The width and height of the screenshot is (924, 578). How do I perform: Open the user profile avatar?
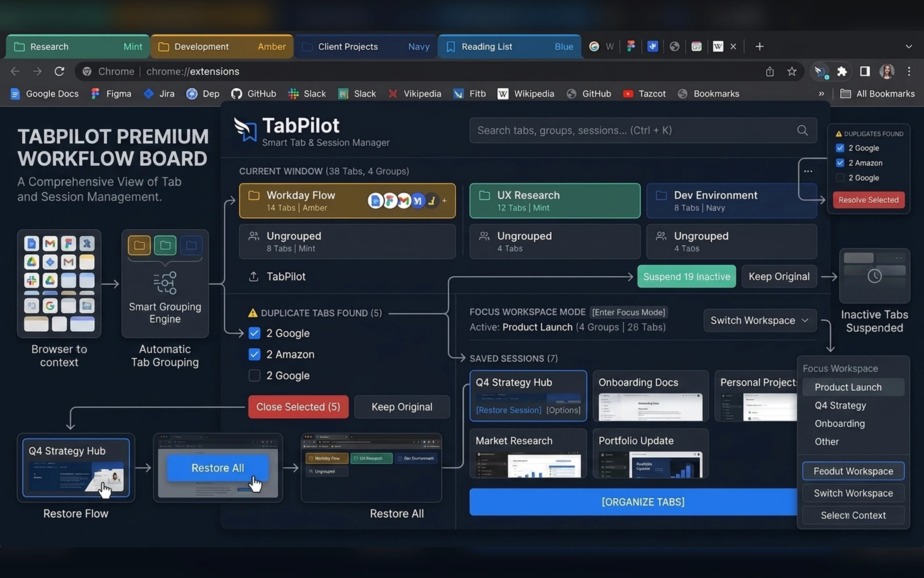pos(887,71)
